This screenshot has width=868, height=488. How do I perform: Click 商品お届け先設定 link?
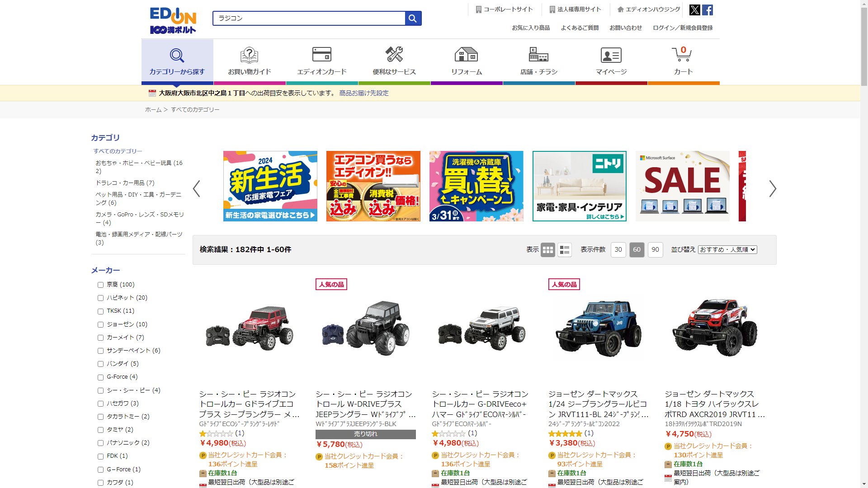click(363, 93)
